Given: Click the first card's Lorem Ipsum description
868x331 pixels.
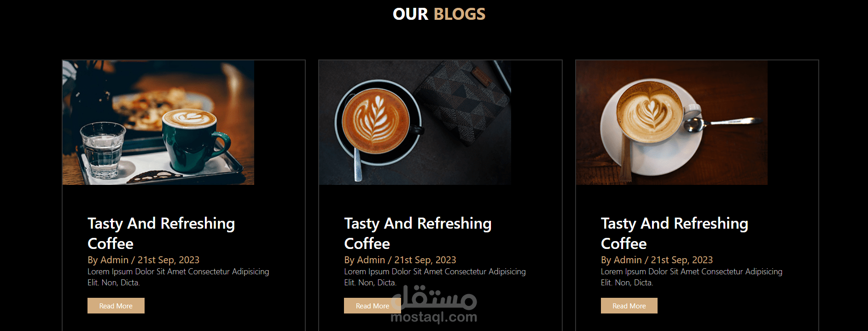Looking at the screenshot, I should [178, 277].
